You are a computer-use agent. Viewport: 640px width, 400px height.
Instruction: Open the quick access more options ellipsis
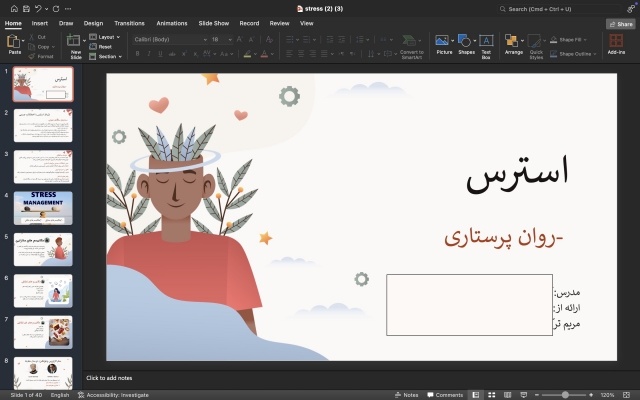click(68, 9)
